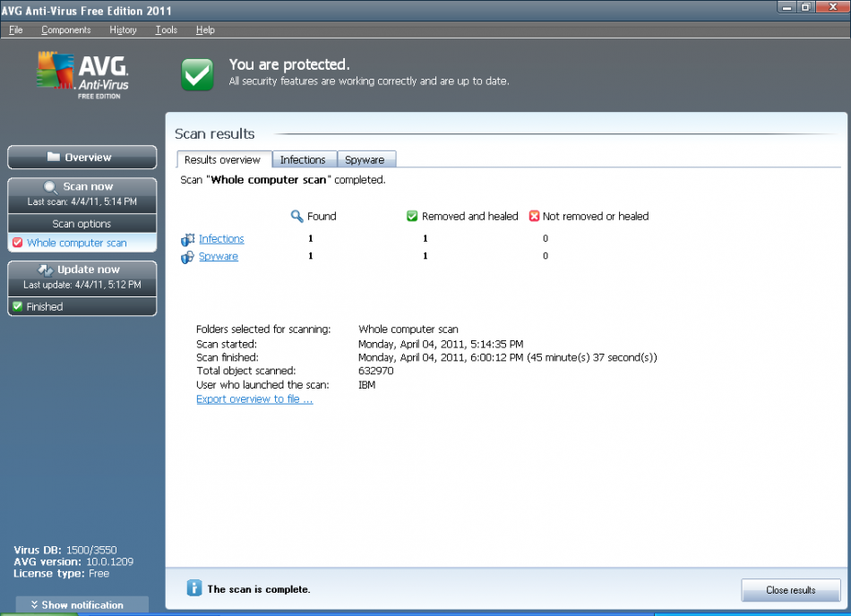Click the green Removed and healed icon
This screenshot has height=616, width=851.
[412, 216]
